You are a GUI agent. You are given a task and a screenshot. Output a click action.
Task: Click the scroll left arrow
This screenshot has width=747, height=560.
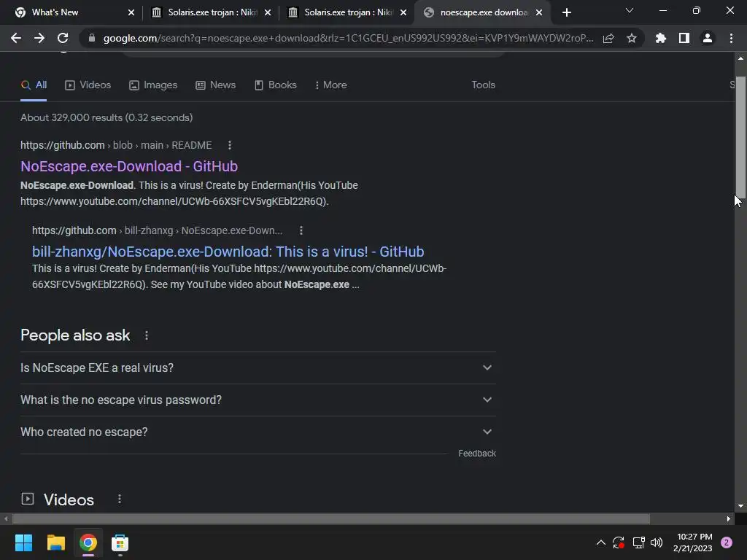click(6, 518)
